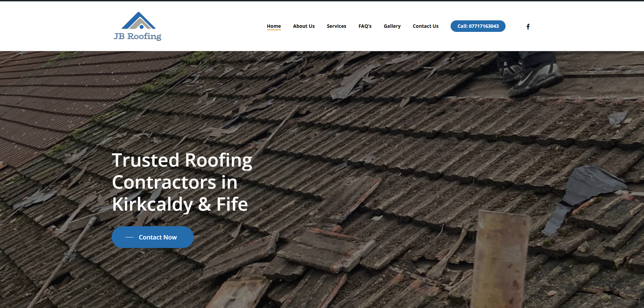Click the Trusted Roofing headline line
Image resolution: width=644 pixels, height=308 pixels.
182,160
